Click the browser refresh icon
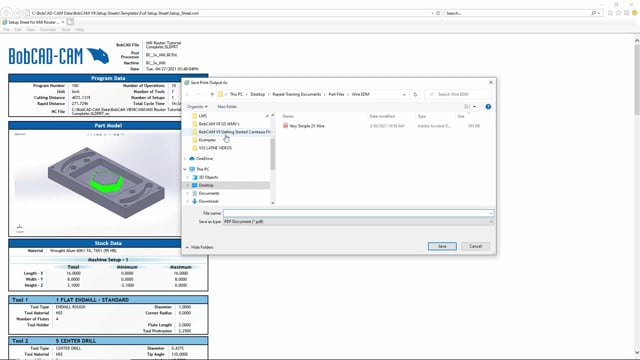Viewport: 640px width, 360px height. tap(438, 13)
